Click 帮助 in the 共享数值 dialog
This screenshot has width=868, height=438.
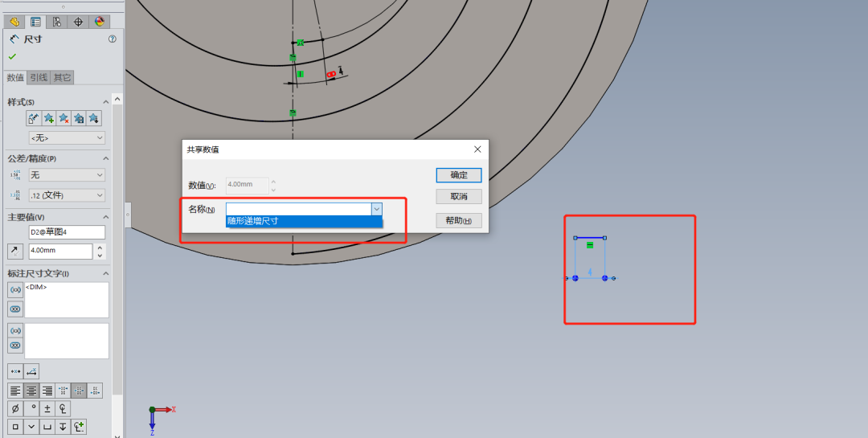pyautogui.click(x=459, y=220)
